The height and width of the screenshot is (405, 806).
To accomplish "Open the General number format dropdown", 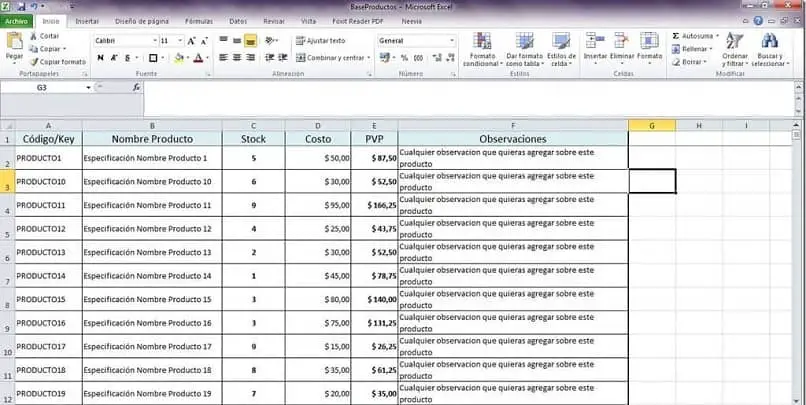I will point(452,41).
